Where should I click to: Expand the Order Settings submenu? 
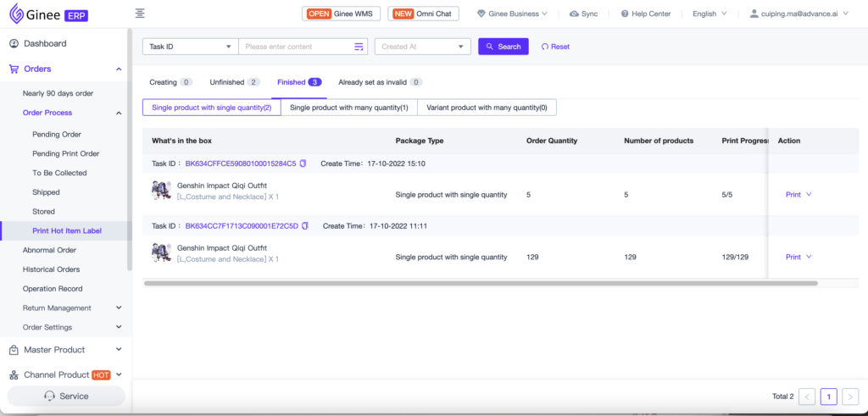tap(119, 327)
